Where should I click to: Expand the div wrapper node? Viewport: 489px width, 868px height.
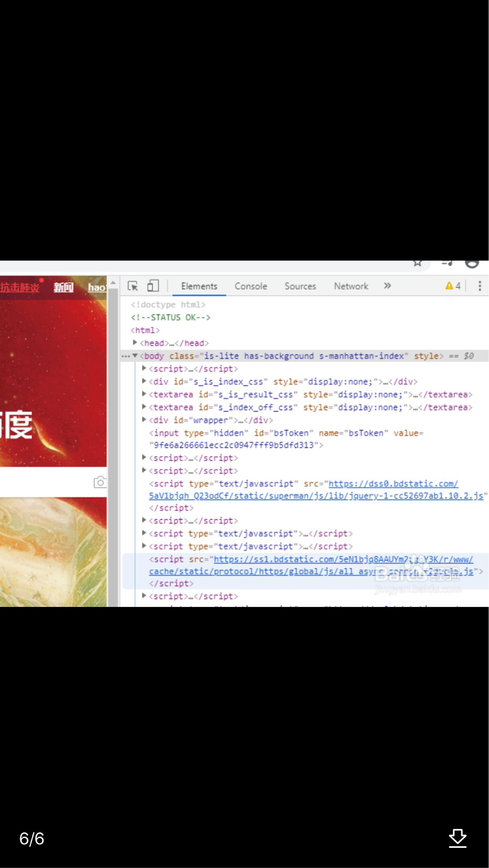coord(144,420)
